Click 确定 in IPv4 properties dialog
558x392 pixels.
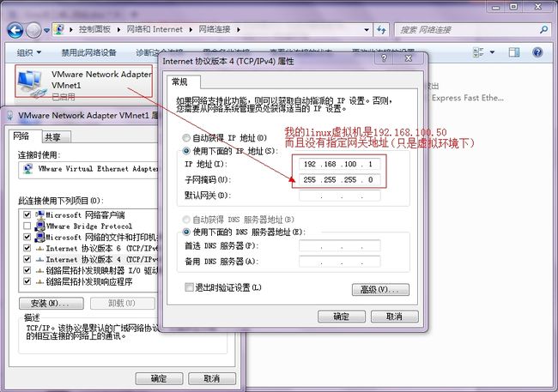point(342,317)
